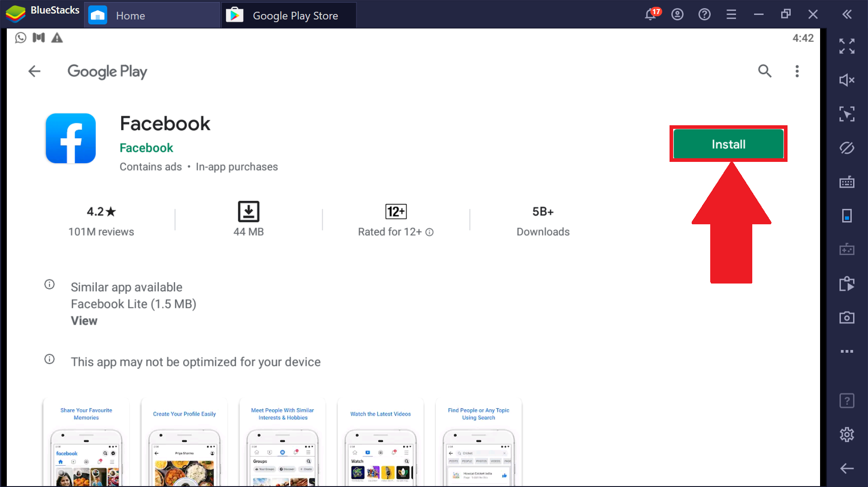Open keyboard controls icon

point(847,182)
